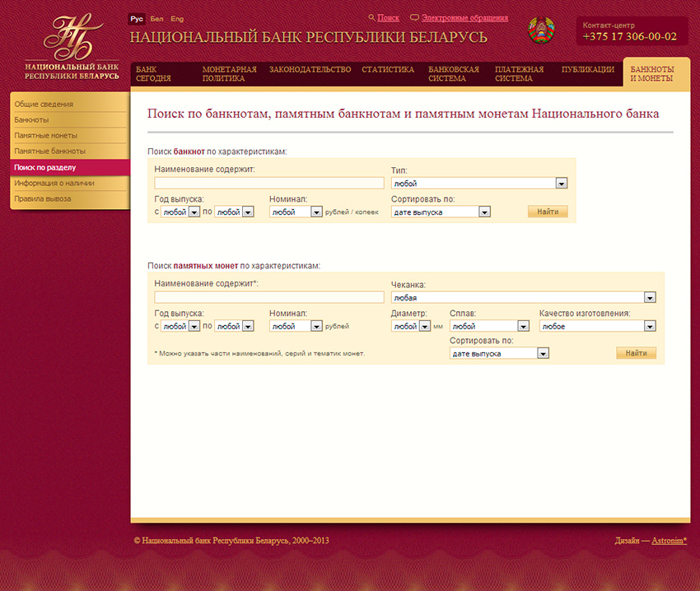Switch language to Рус

point(137,19)
